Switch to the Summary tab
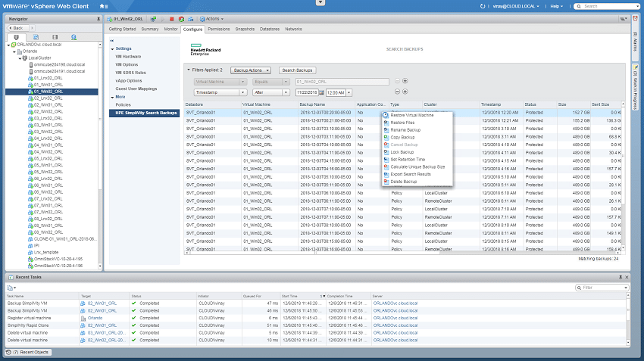Viewport: 644px width, 361px height. (x=150, y=29)
